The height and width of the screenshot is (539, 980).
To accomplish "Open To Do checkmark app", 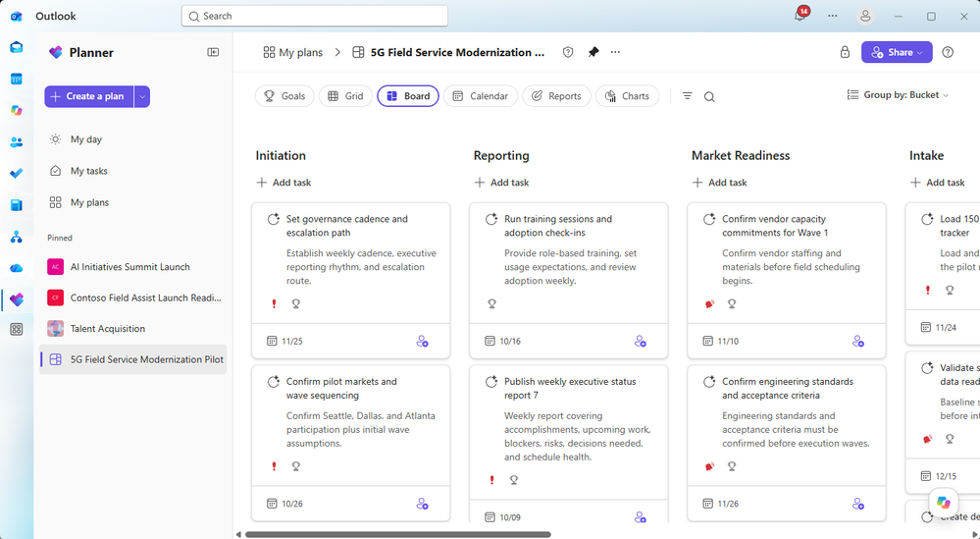I will (17, 173).
